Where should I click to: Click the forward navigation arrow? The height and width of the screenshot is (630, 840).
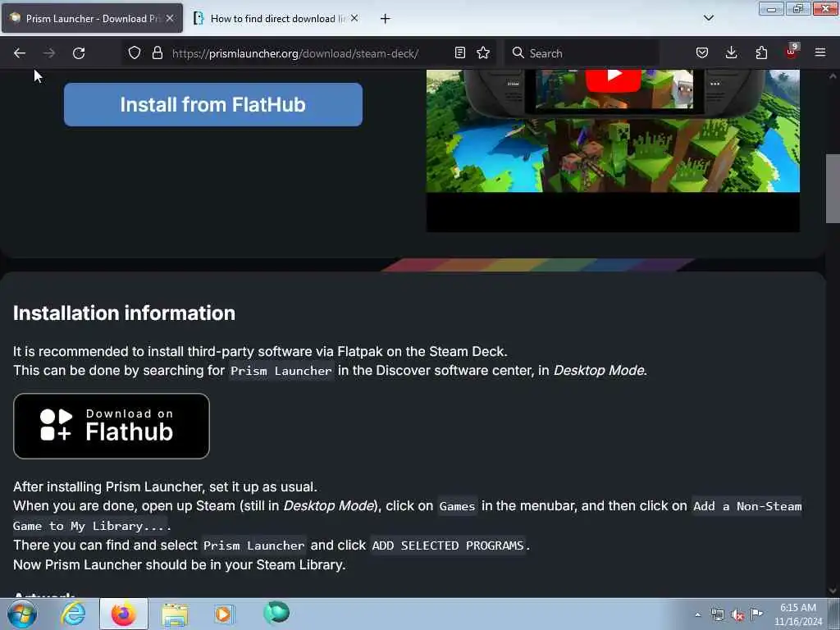click(x=48, y=53)
